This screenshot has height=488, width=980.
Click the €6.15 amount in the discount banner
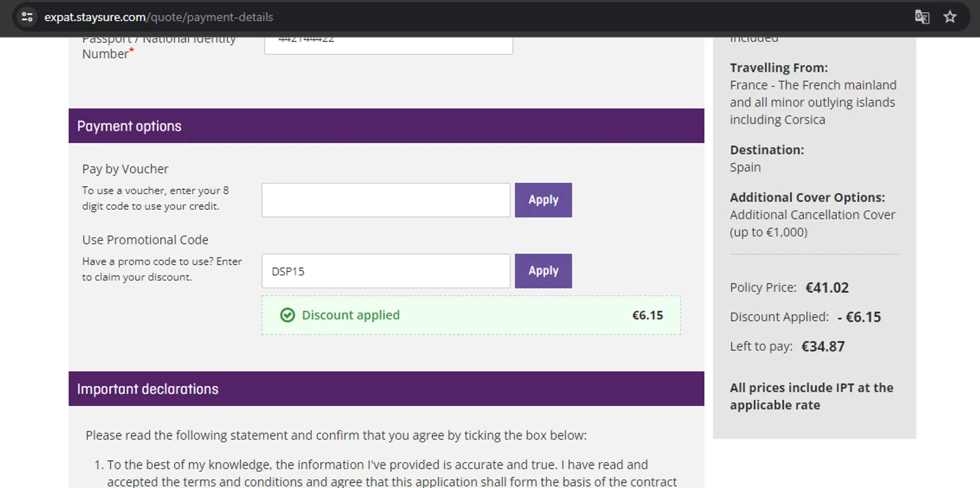click(647, 316)
